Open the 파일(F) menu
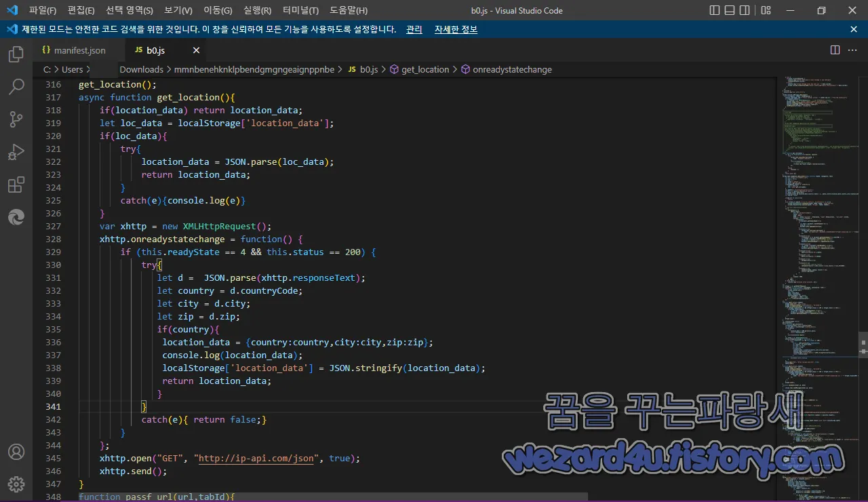Viewport: 868px width, 502px height. click(42, 10)
